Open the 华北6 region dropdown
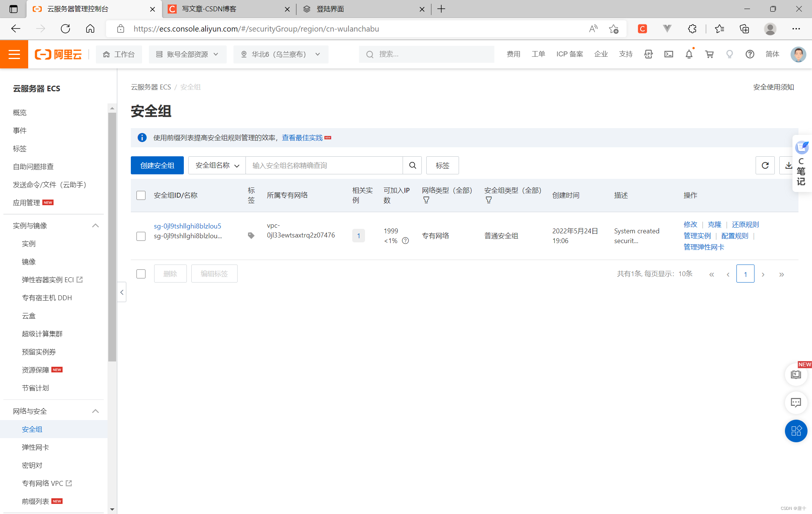The height and width of the screenshot is (514, 812). 280,54
